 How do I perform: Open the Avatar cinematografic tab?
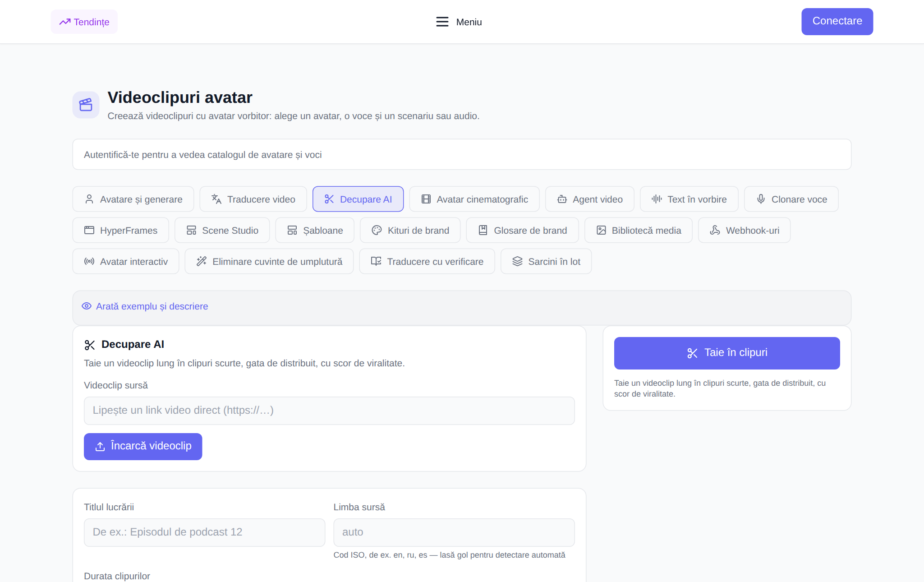click(474, 199)
